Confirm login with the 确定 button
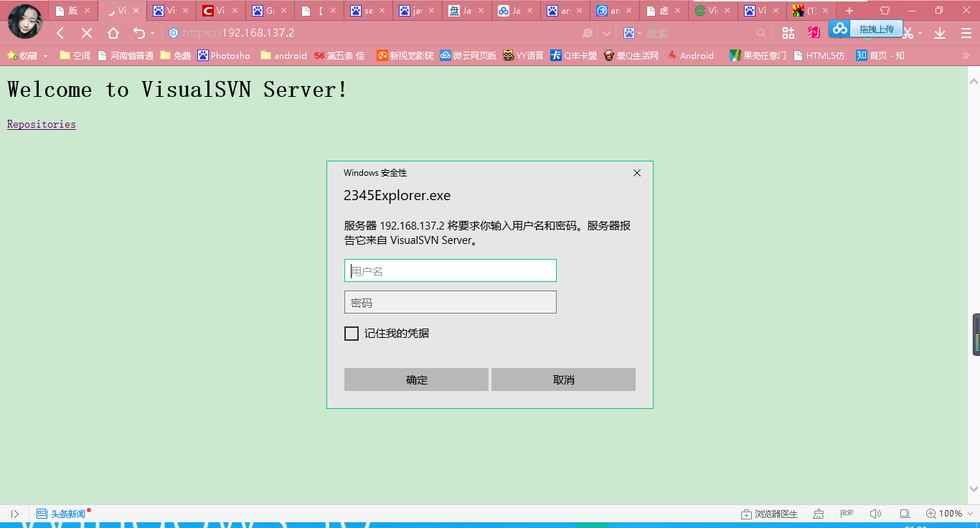Viewport: 980px width, 528px height. (x=416, y=379)
